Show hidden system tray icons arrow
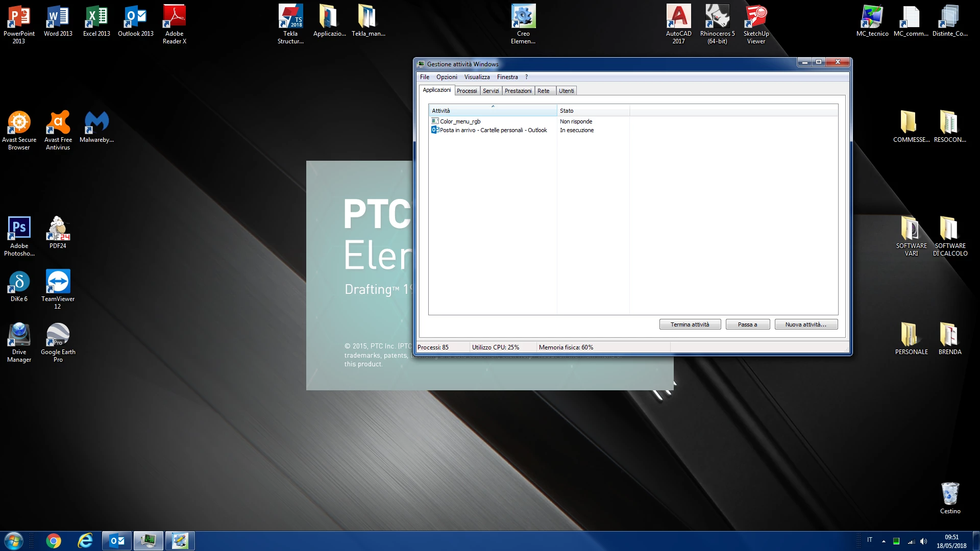 click(x=884, y=541)
